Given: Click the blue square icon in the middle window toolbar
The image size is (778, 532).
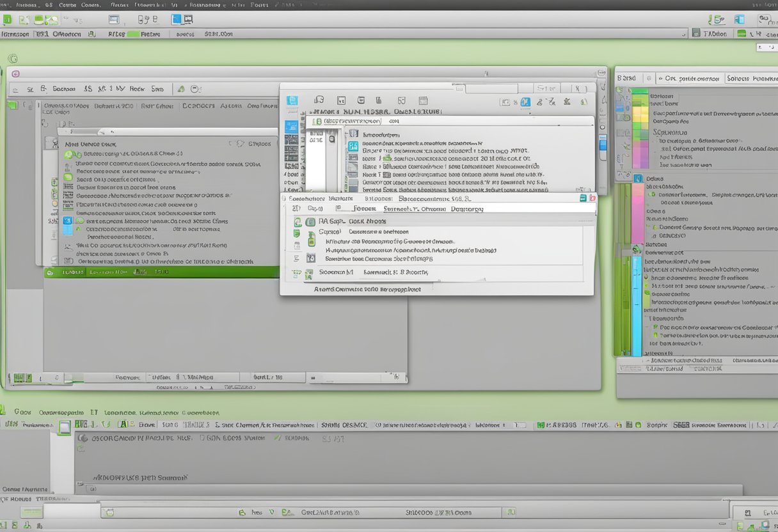Looking at the screenshot, I should [x=292, y=101].
